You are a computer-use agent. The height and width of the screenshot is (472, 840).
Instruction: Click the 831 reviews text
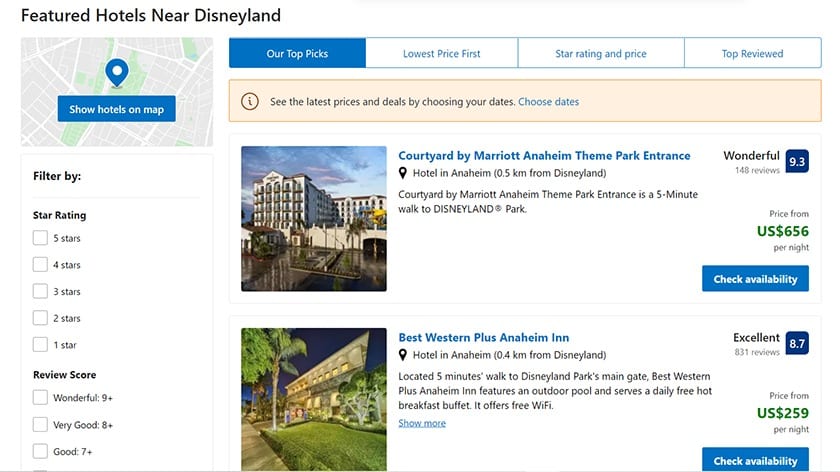757,352
